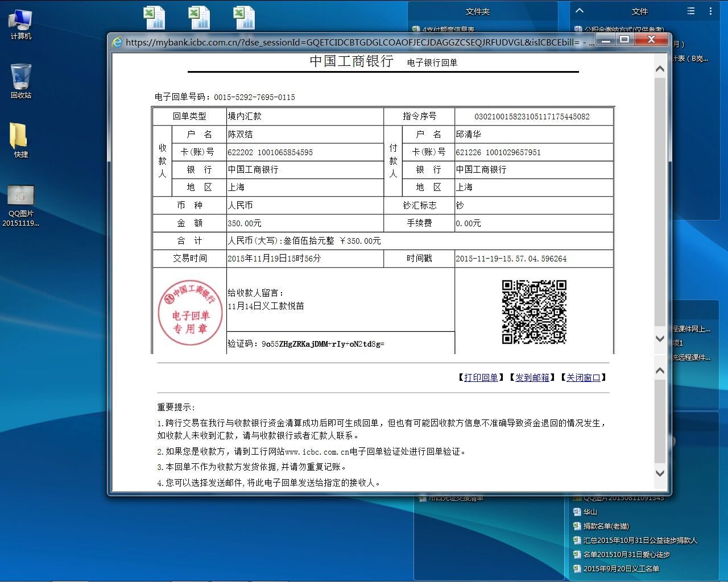728x582 pixels.
Task: Open the 文件 panel's three-dot menu
Action: tap(710, 11)
